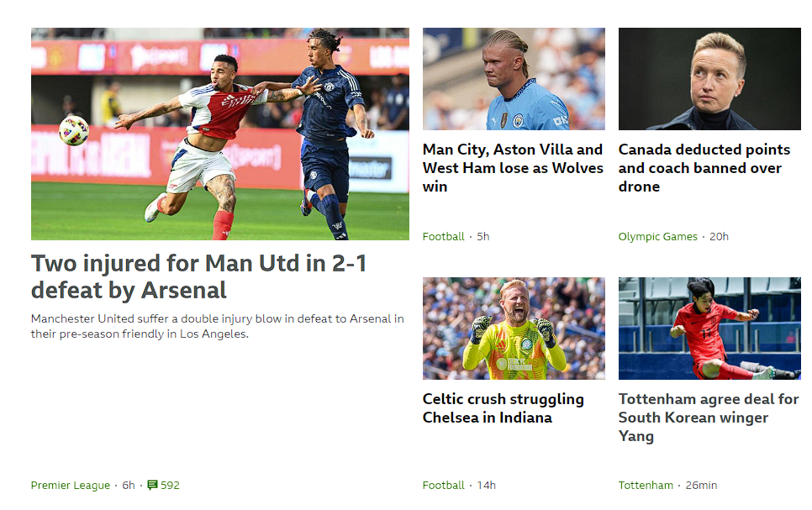Open the Canada coach portrait image

709,79
